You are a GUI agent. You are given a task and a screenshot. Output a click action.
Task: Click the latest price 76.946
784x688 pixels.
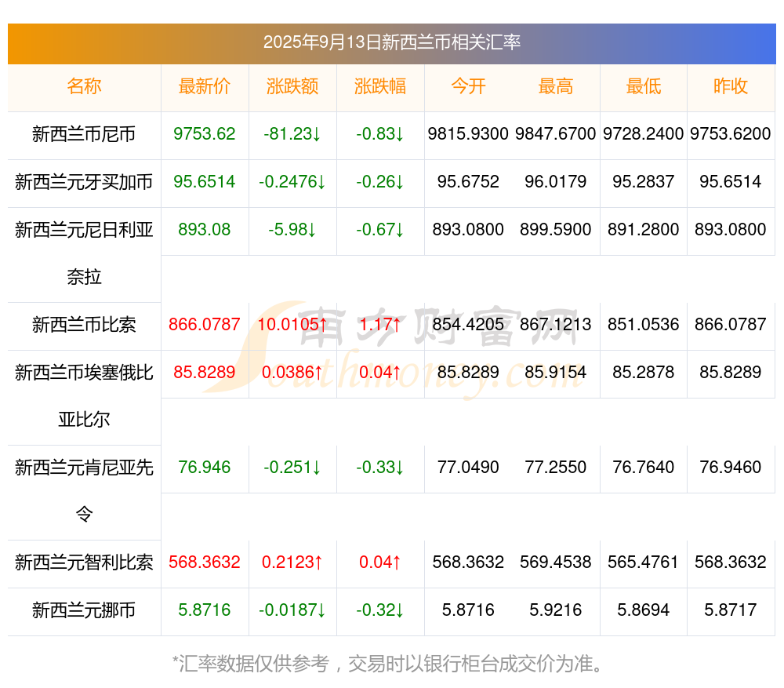point(205,468)
